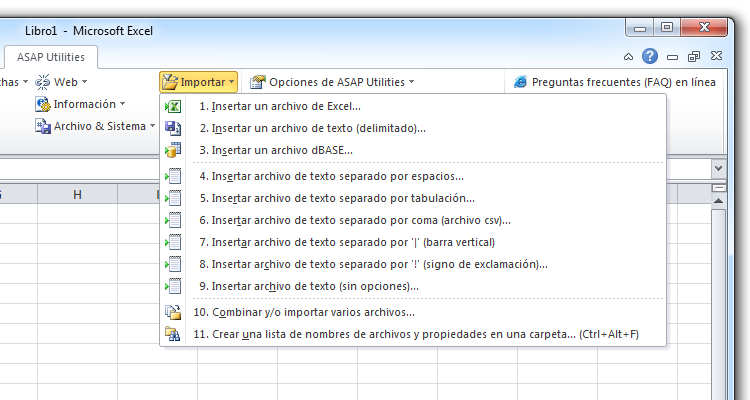Restore the workbook window icon
Screen dimensions: 750x400
click(x=694, y=57)
